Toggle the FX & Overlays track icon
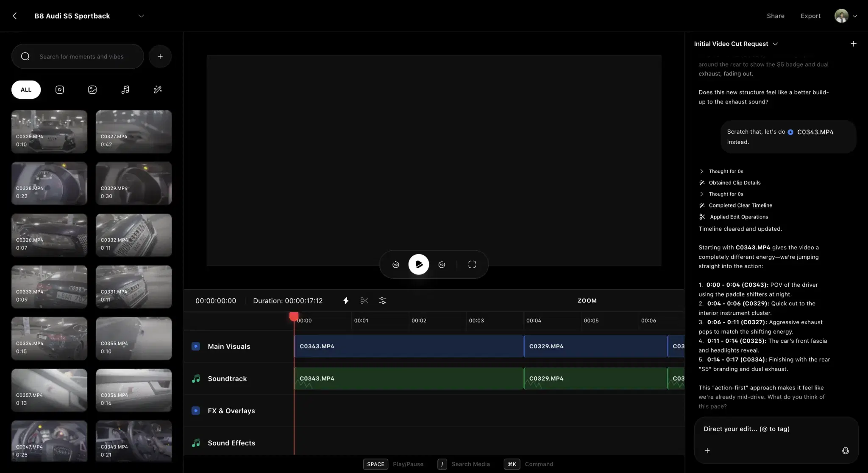The height and width of the screenshot is (473, 868). 196,411
